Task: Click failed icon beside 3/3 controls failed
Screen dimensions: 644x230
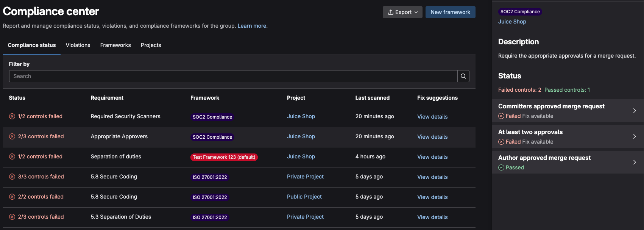Action: click(12, 177)
